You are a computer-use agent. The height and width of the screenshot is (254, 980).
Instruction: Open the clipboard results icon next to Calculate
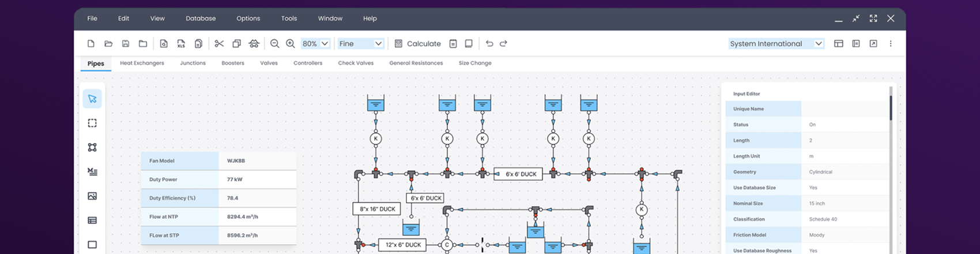click(x=453, y=43)
